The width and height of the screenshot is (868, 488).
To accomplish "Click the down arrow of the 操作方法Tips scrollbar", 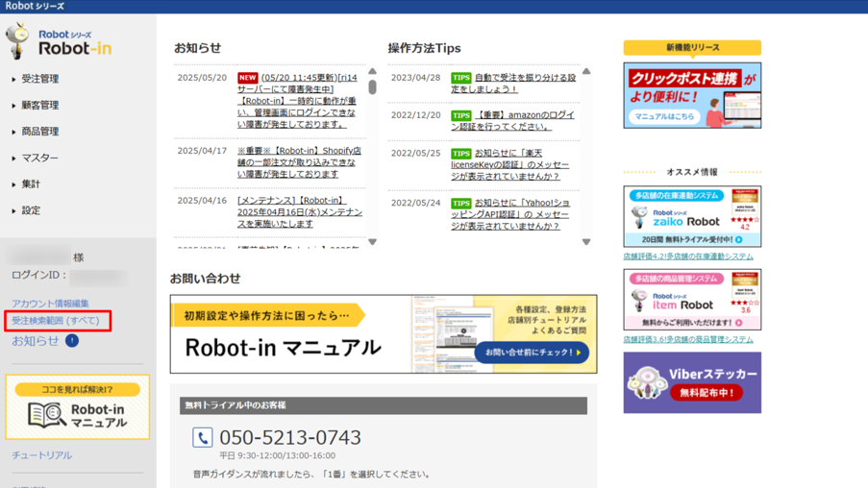I will click(586, 242).
